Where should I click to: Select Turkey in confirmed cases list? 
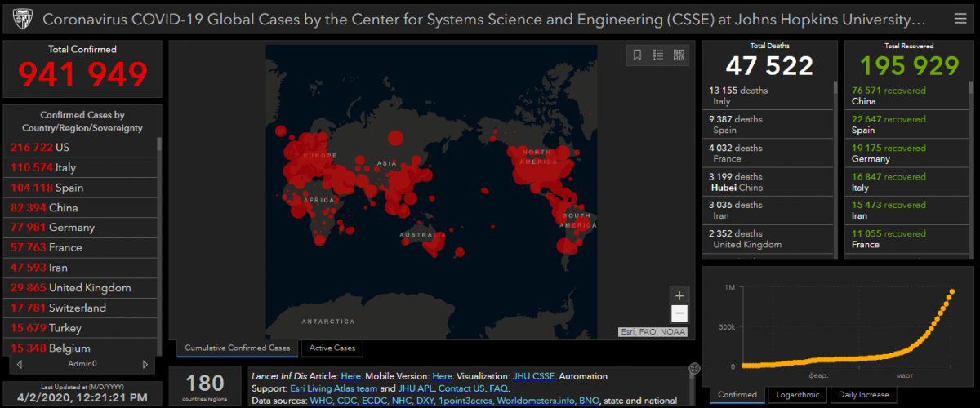80,327
